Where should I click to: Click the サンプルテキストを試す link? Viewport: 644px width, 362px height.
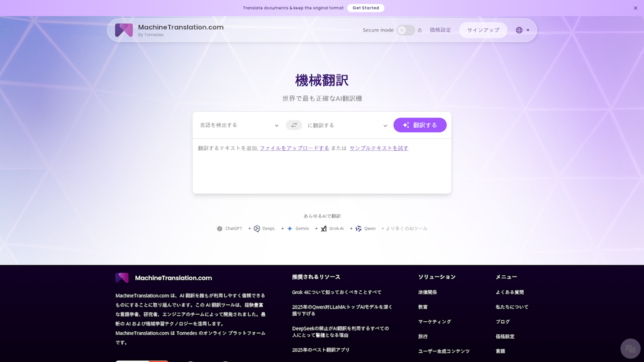pyautogui.click(x=379, y=148)
